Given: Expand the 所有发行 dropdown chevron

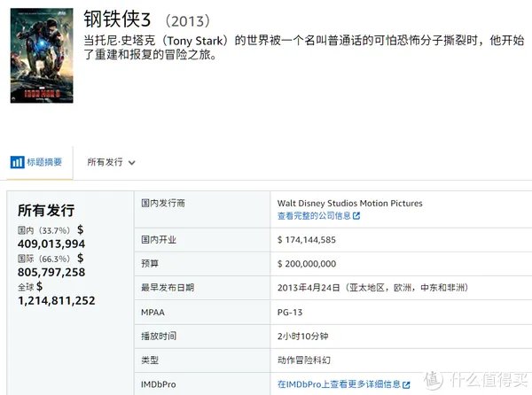Looking at the screenshot, I should point(132,163).
